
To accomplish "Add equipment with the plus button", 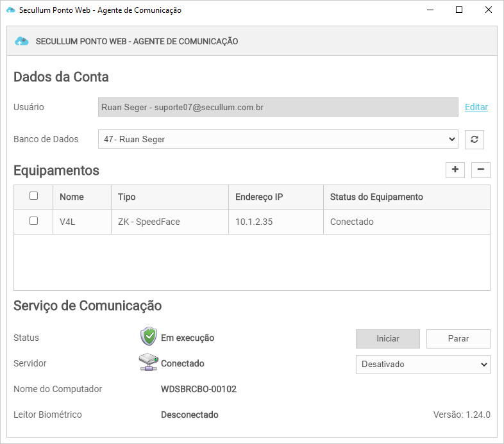I will coord(455,170).
